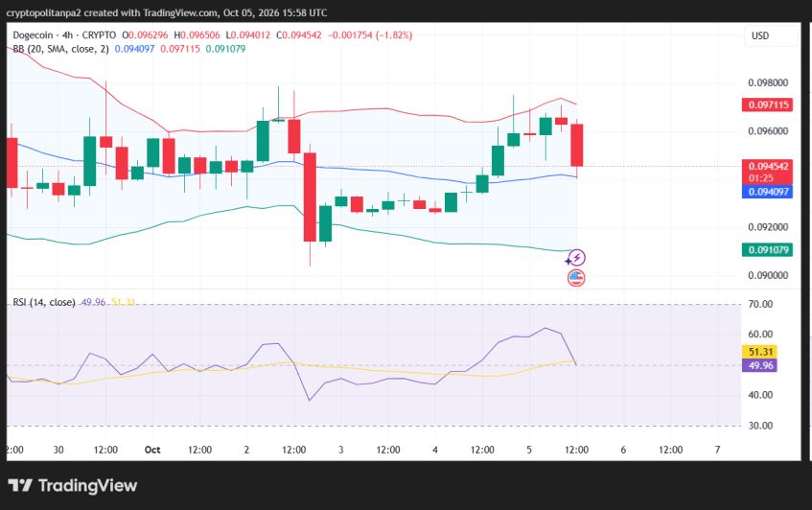Click the 7 date label on time axis
This screenshot has height=510, width=812.
pyautogui.click(x=717, y=450)
